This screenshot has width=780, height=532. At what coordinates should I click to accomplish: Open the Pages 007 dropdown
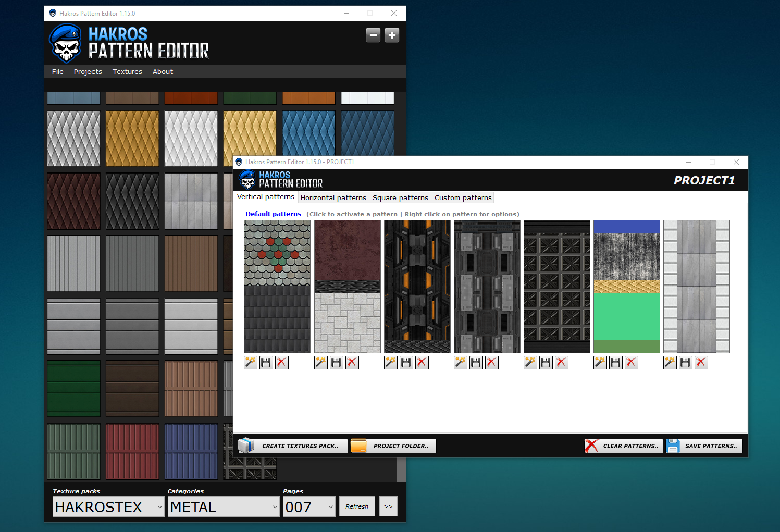click(x=309, y=506)
